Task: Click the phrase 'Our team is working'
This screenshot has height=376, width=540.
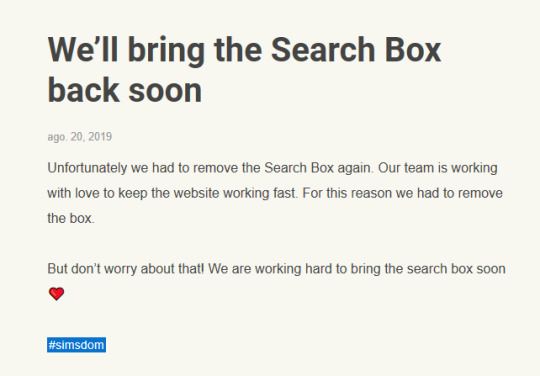Action: coord(438,168)
